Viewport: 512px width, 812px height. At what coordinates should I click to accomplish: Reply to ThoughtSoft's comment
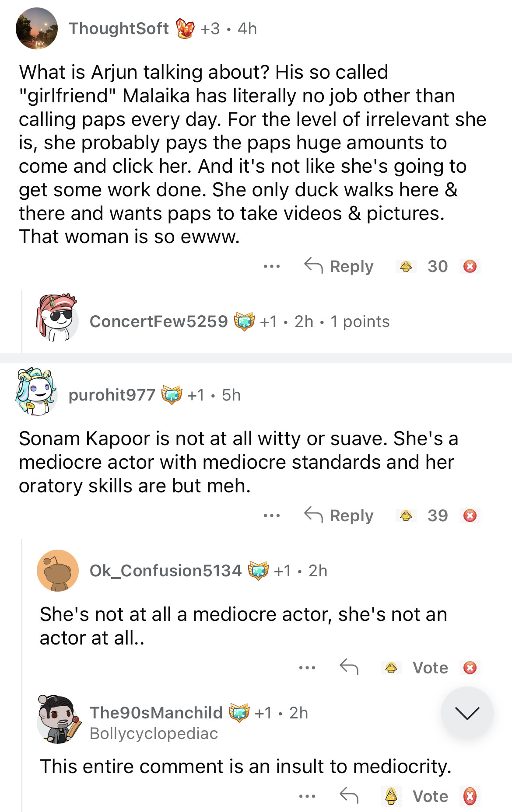tap(339, 266)
